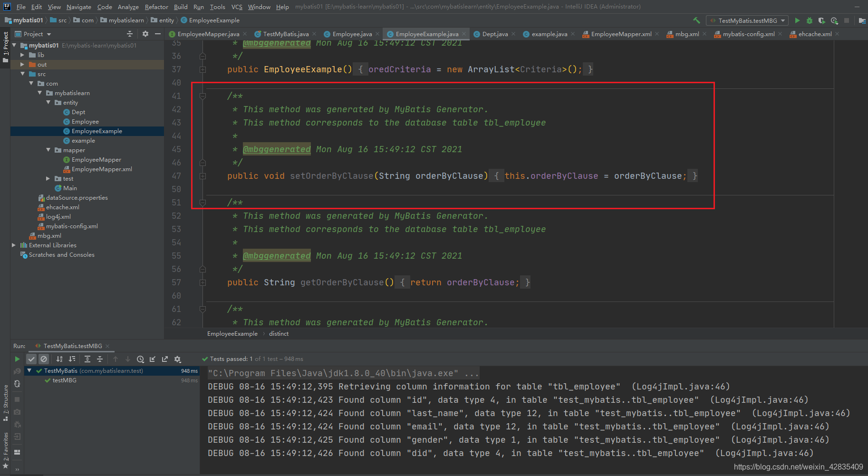The image size is (868, 476).
Task: Open dataSource.properties in project tree
Action: pos(77,198)
